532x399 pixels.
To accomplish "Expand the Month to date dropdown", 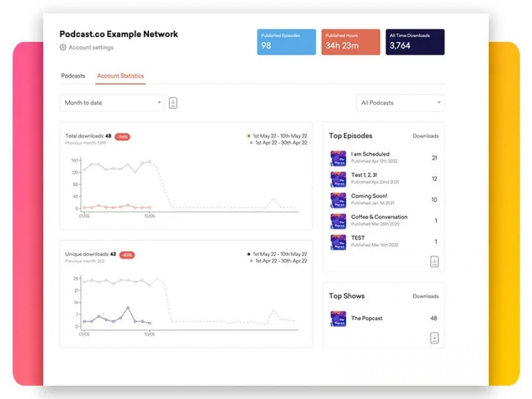I will point(112,103).
